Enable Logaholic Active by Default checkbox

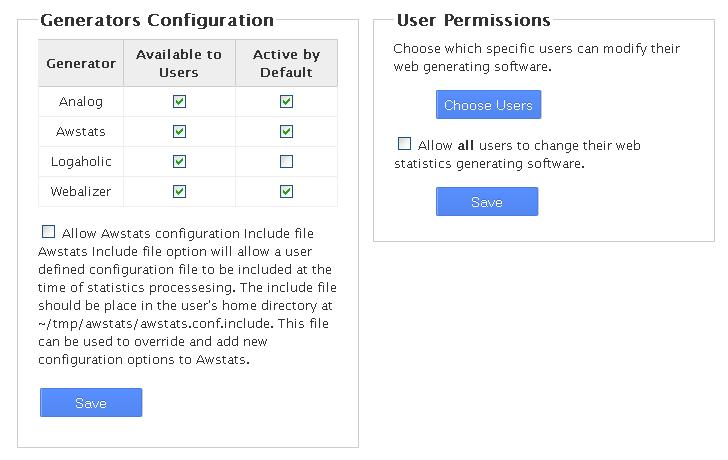coord(287,161)
